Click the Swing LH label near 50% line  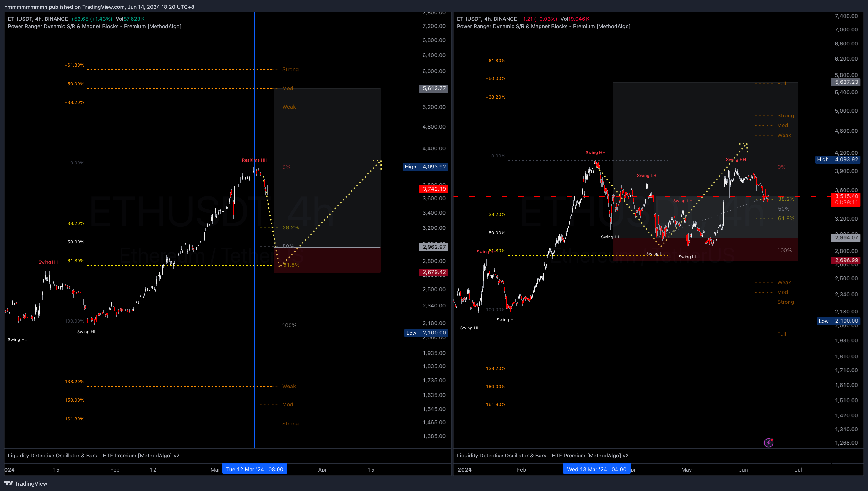682,201
